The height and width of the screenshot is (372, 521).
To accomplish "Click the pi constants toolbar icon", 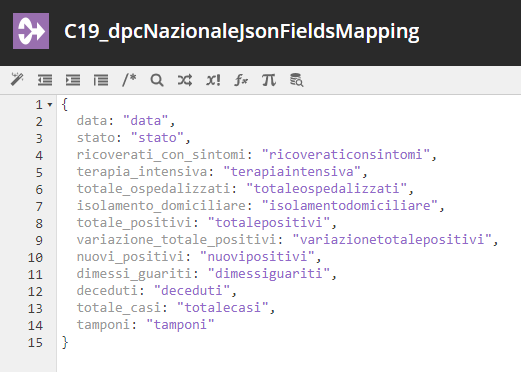I will [x=269, y=80].
